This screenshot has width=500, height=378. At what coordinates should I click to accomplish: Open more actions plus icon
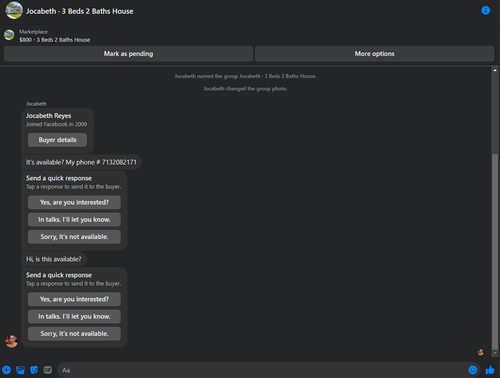[x=6, y=370]
